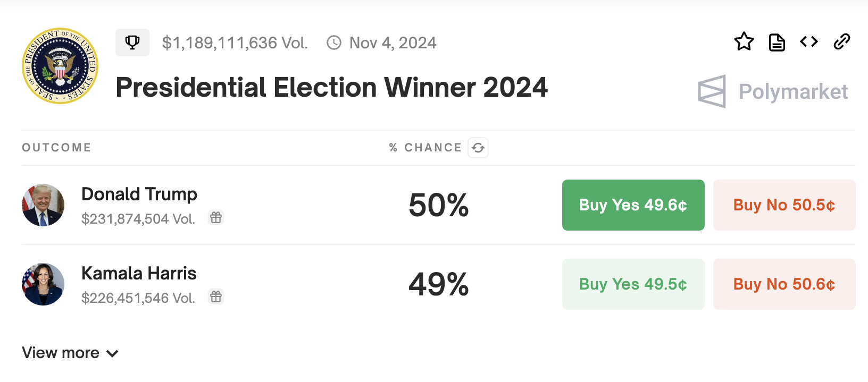Open the rules document icon
This screenshot has height=382, width=868.
tap(777, 41)
